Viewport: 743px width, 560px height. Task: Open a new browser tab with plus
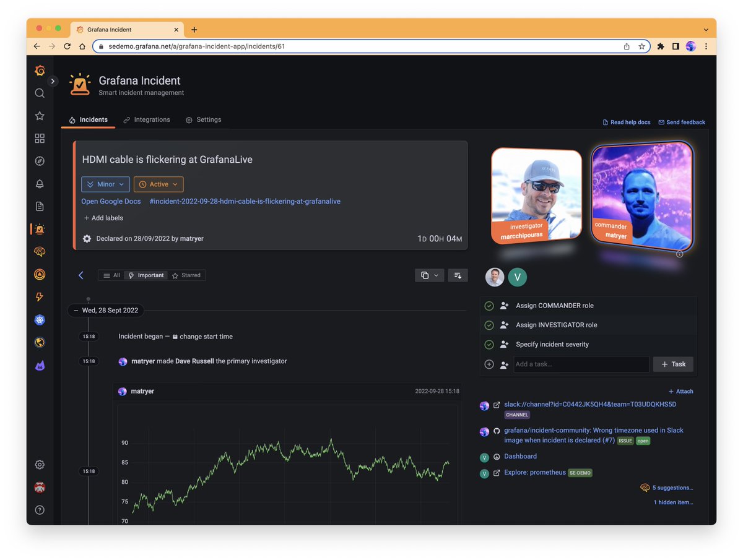click(x=194, y=30)
